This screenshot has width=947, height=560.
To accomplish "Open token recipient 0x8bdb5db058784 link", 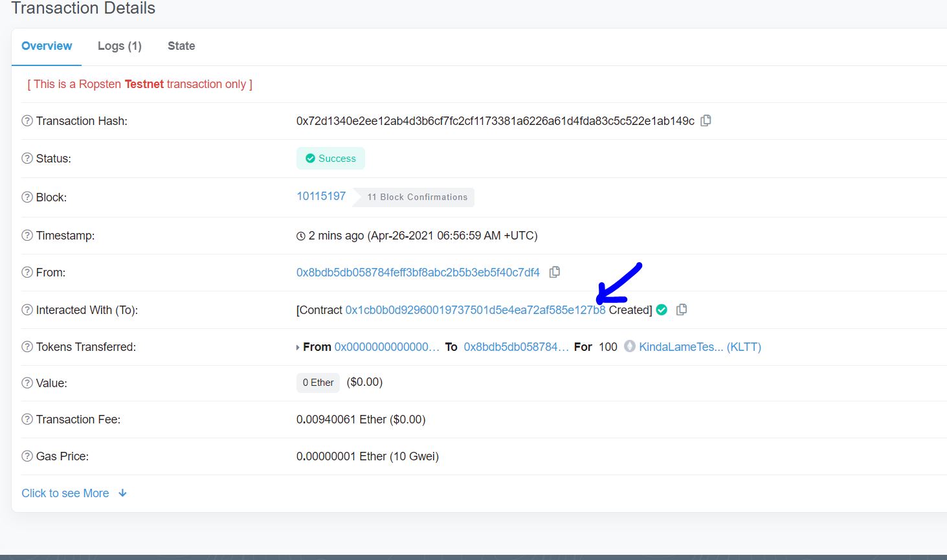I will tap(517, 347).
